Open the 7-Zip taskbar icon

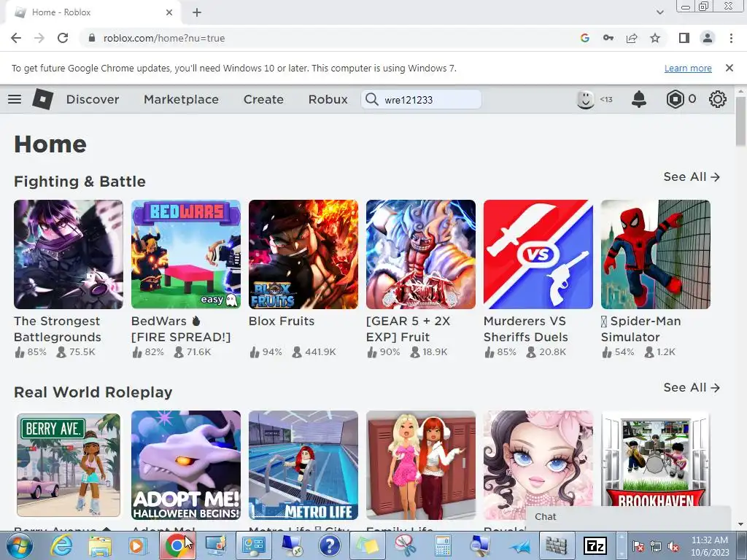pos(595,545)
